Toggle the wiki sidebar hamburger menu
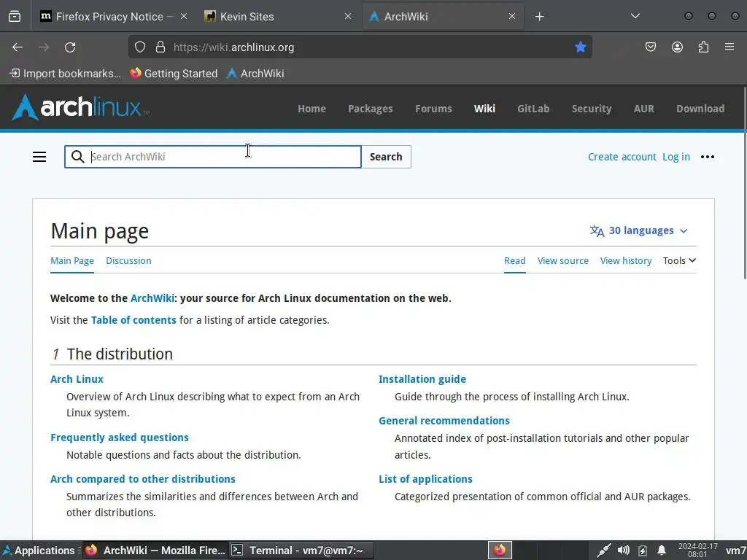The width and height of the screenshot is (747, 560). (x=39, y=157)
